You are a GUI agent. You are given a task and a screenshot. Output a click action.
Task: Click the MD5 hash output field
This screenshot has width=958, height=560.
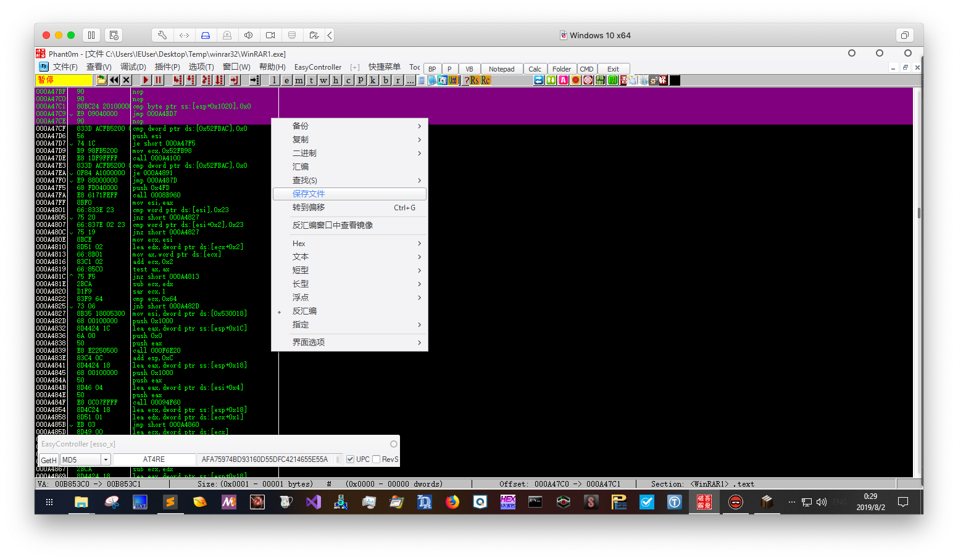265,459
